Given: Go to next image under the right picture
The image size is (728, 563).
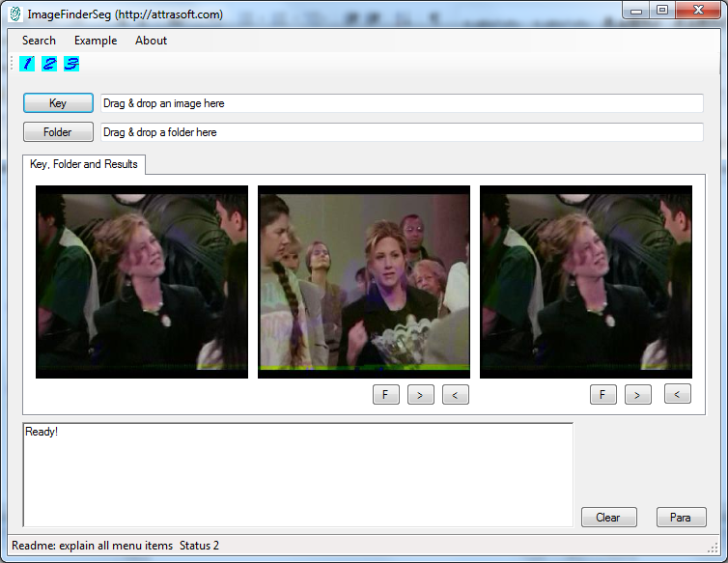Looking at the screenshot, I should coord(638,395).
